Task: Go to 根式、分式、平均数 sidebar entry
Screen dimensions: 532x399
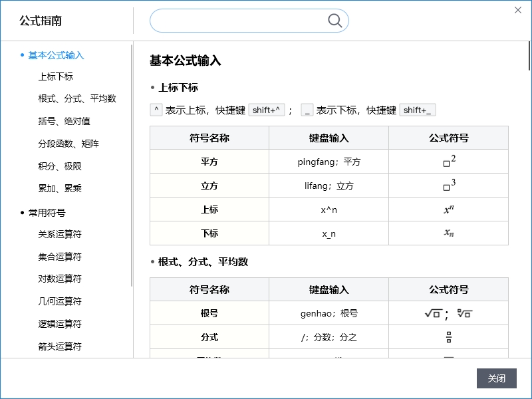Action: coord(77,98)
